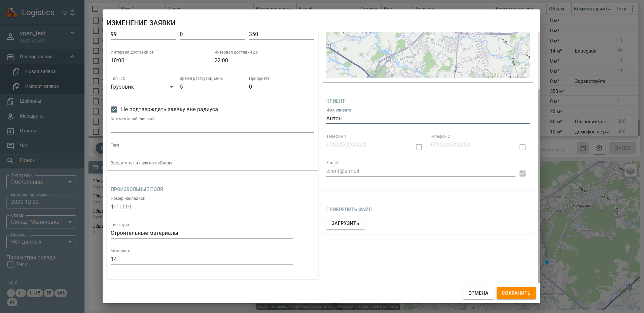
Task: Open the planning settings gear icon
Action: [599, 148]
